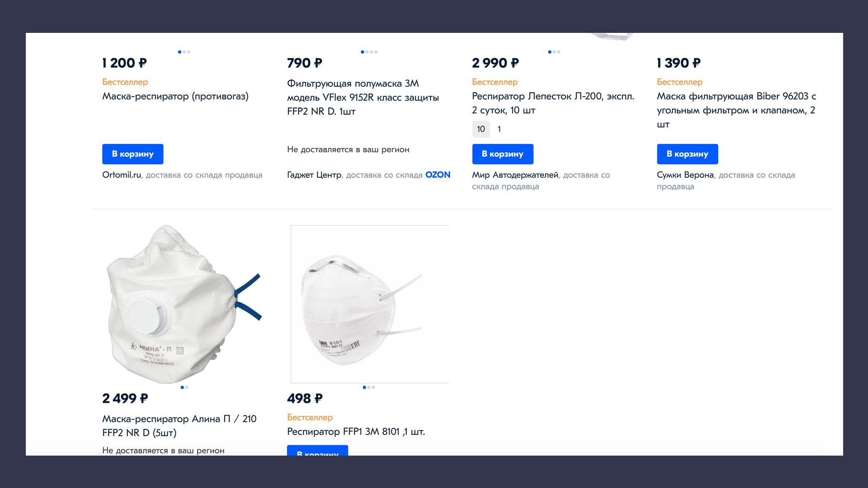Add Респиратор Лепесток Л-200 to cart
868x488 pixels.
(x=503, y=154)
